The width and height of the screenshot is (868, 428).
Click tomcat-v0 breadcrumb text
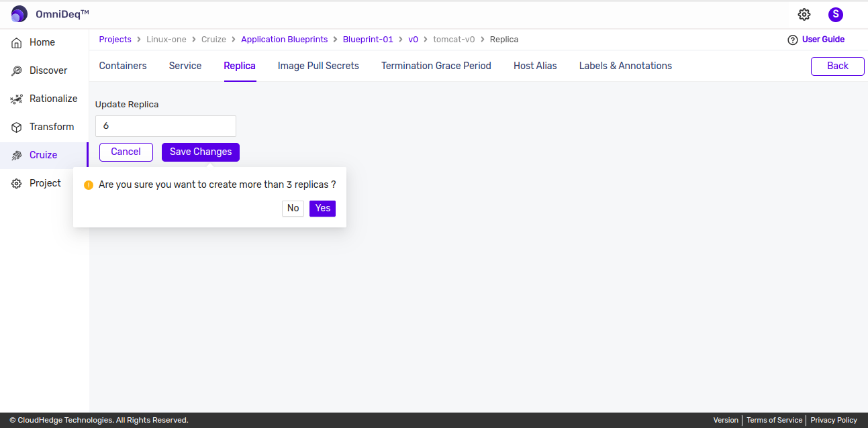tap(454, 40)
